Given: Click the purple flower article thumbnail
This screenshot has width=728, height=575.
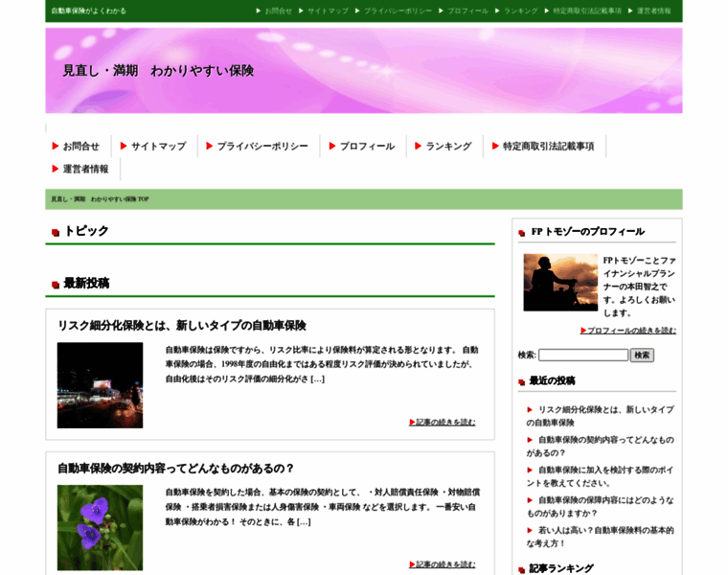Looking at the screenshot, I should (x=100, y=526).
